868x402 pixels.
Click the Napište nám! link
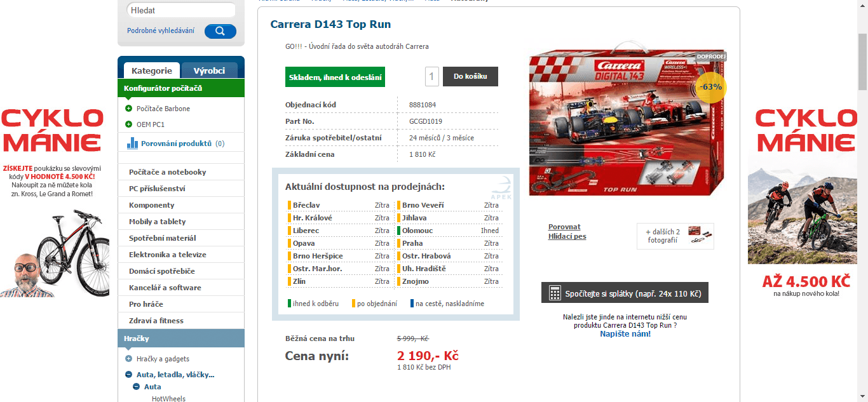click(x=625, y=334)
